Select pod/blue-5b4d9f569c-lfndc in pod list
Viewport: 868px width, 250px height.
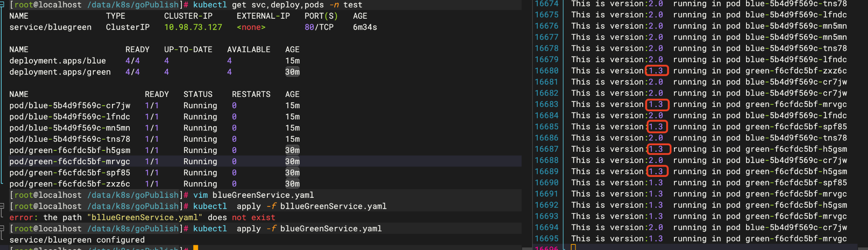(x=70, y=117)
